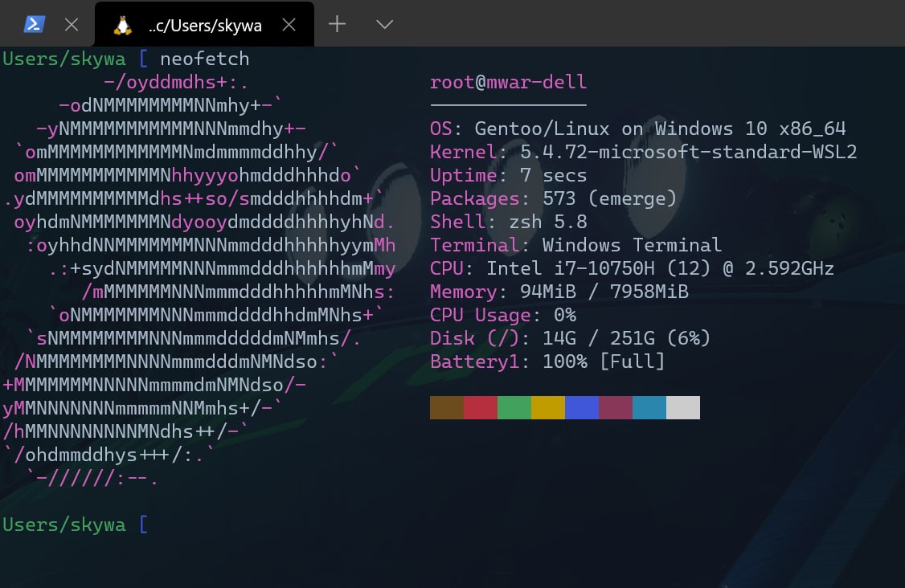Click the brown color block
905x588 pixels.
pos(447,407)
